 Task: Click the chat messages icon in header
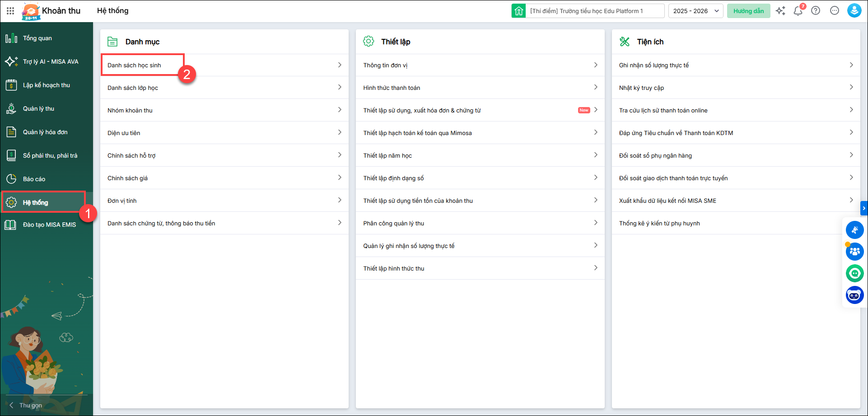835,11
